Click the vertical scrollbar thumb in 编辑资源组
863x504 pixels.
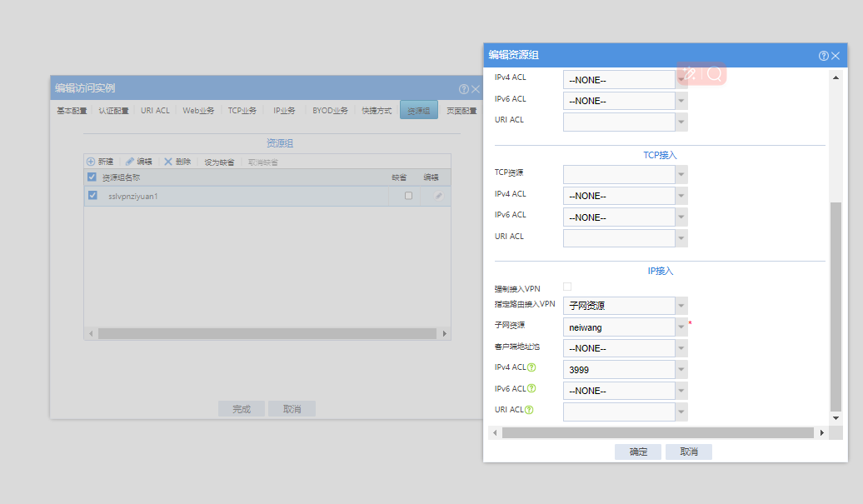836,307
